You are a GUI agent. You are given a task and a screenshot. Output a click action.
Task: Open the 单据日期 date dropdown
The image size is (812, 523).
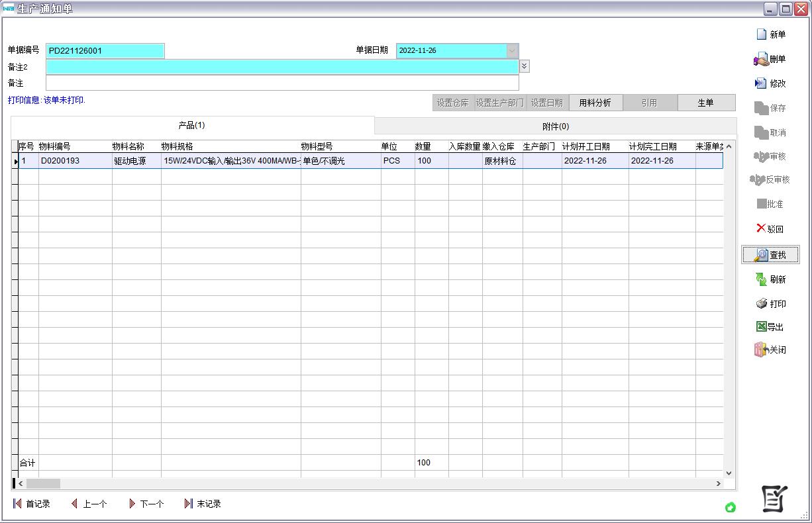click(x=512, y=51)
